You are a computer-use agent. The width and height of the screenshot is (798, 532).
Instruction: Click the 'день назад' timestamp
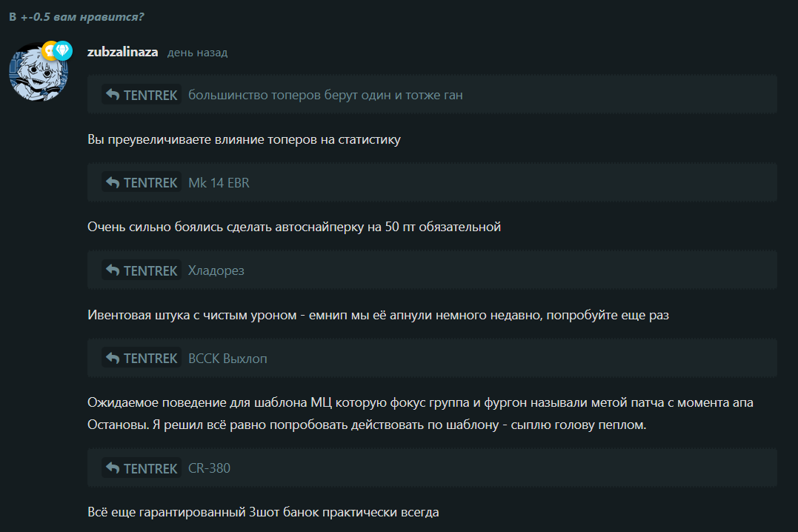[x=198, y=53]
